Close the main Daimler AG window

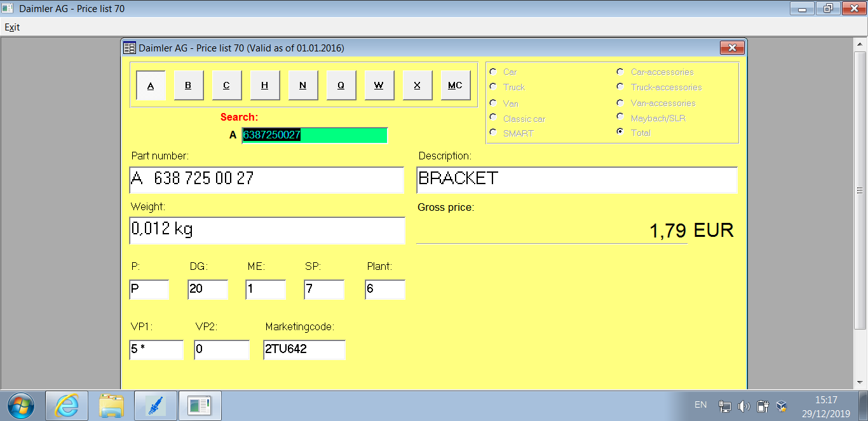pyautogui.click(x=853, y=9)
